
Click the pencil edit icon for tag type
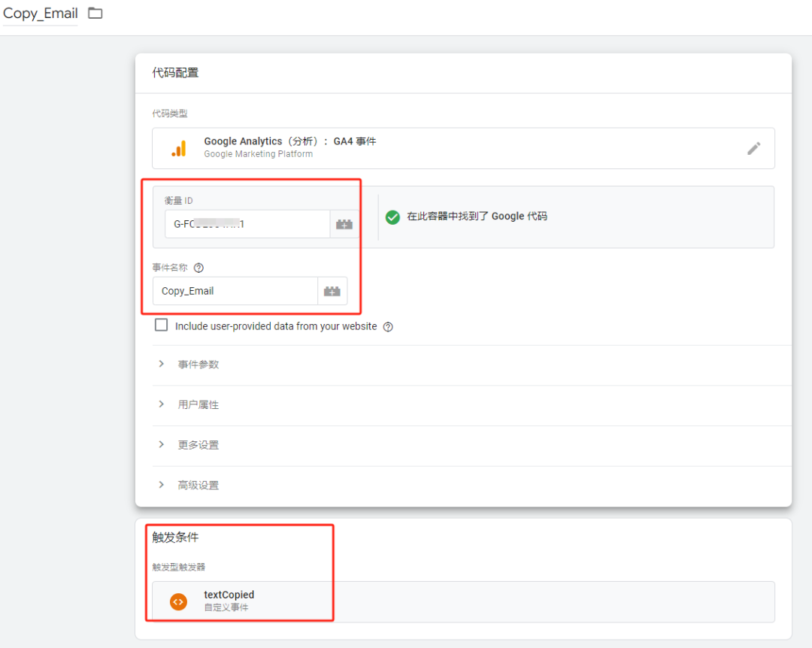coord(754,149)
